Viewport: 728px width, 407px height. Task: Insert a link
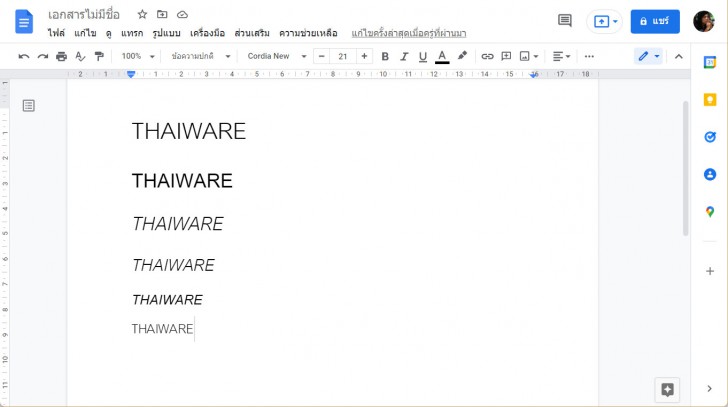pyautogui.click(x=487, y=57)
